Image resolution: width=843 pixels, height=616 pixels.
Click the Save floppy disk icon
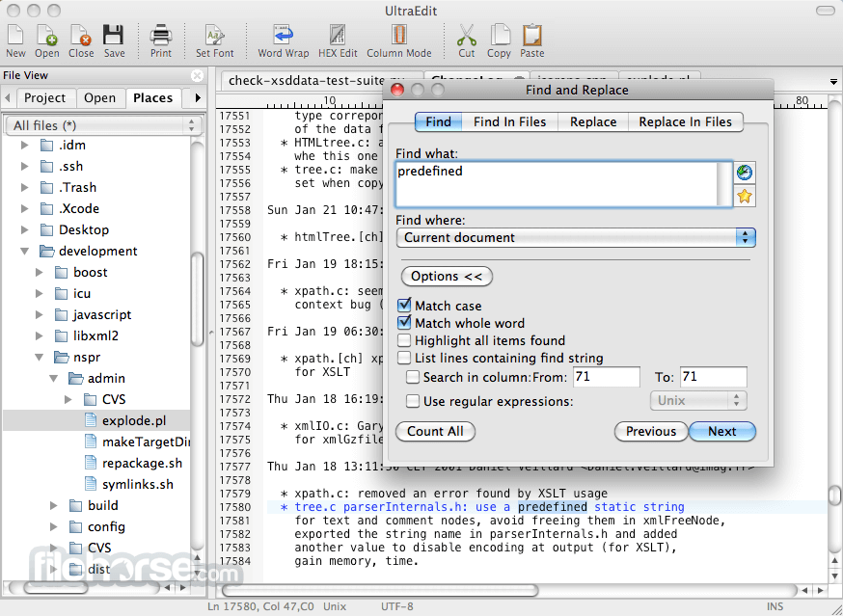coord(114,35)
